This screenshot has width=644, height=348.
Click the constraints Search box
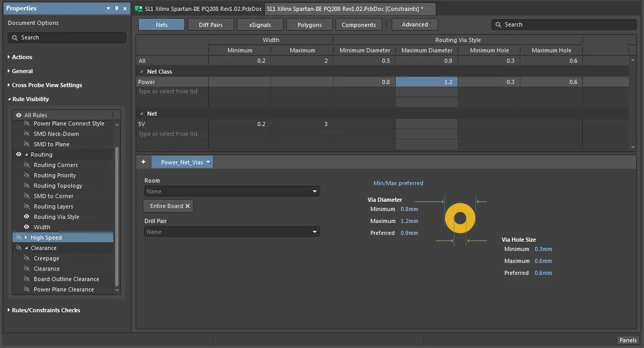pyautogui.click(x=563, y=24)
